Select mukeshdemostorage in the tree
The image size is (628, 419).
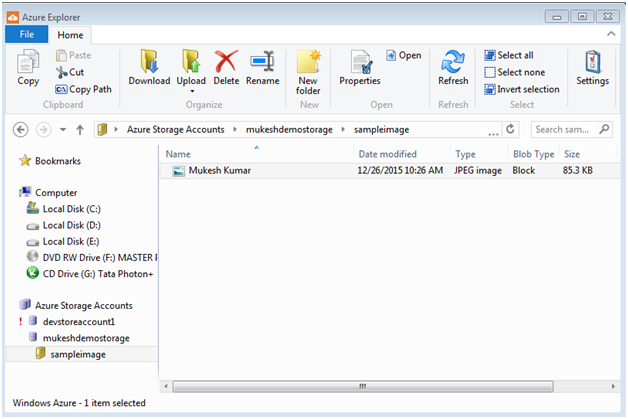(x=86, y=338)
